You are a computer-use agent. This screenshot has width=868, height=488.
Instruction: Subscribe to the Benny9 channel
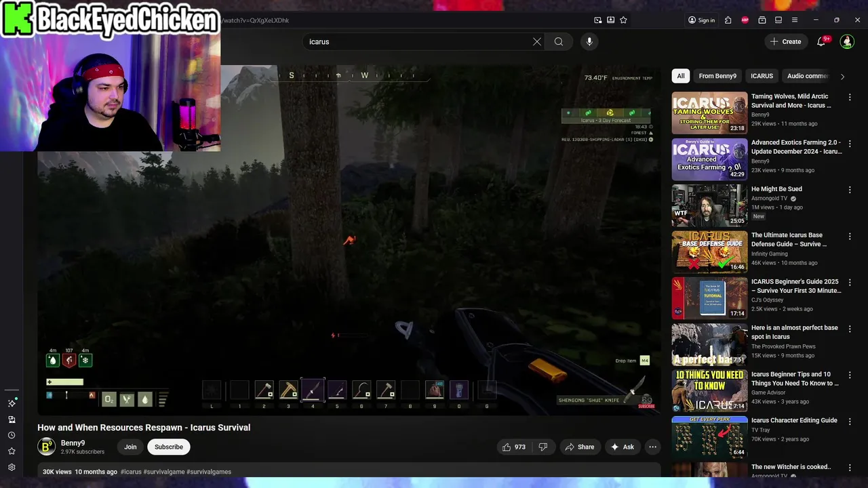[169, 447]
